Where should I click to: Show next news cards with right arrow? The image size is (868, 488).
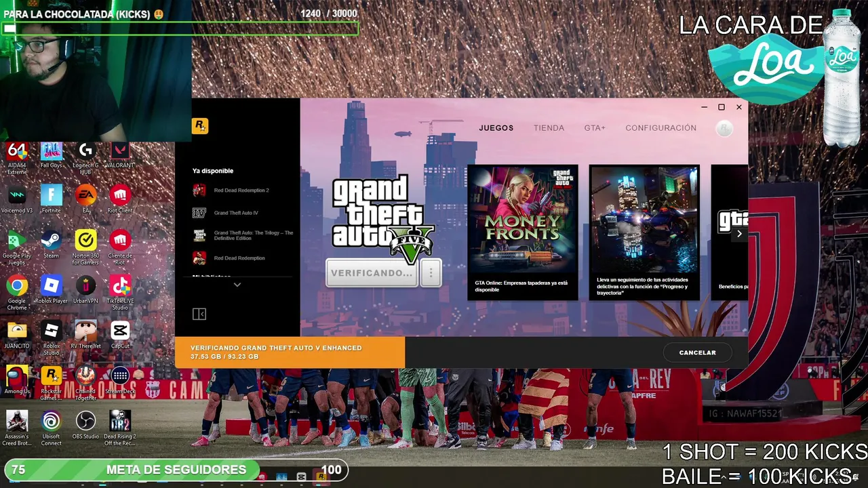[739, 234]
